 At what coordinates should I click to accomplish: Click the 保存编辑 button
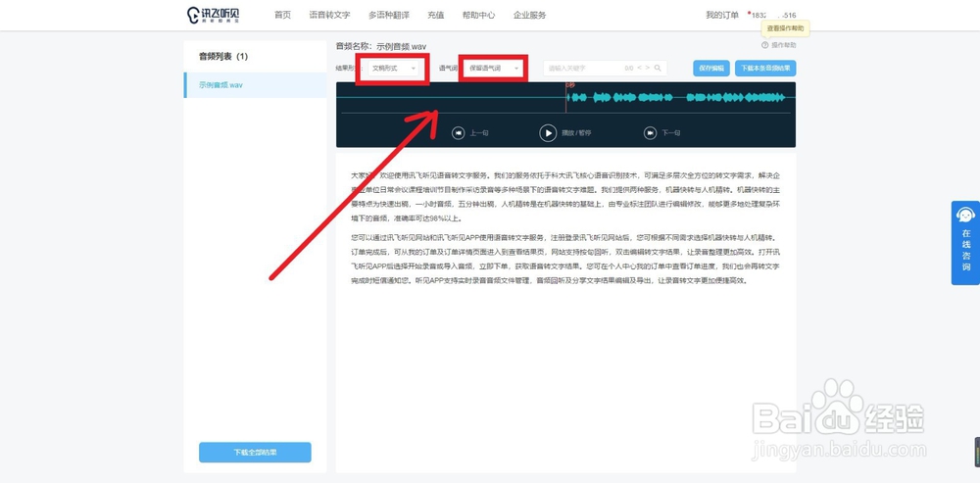[711, 69]
